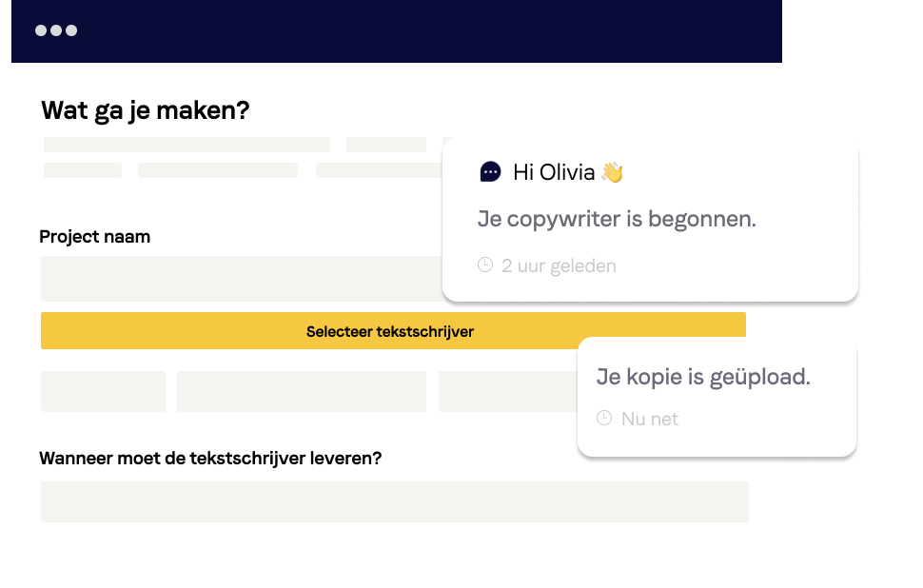The image size is (923, 588).
Task: Open the 'Je kopie is geüpload.' notification
Action: (x=703, y=377)
